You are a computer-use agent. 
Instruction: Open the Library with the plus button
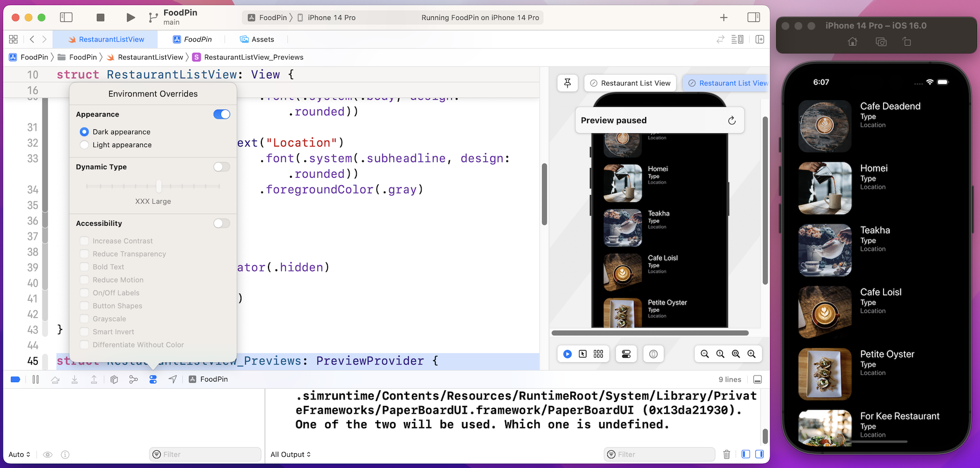pos(724,17)
